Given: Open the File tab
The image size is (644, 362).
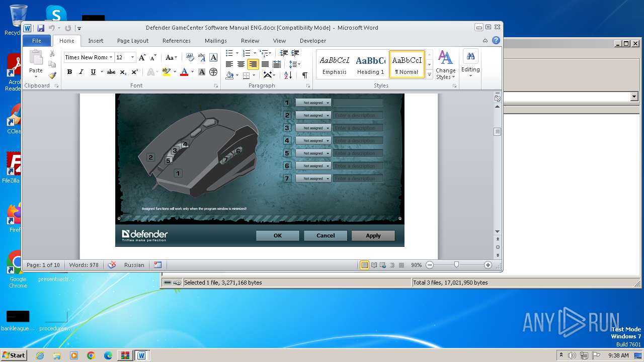Looking at the screenshot, I should (x=37, y=41).
